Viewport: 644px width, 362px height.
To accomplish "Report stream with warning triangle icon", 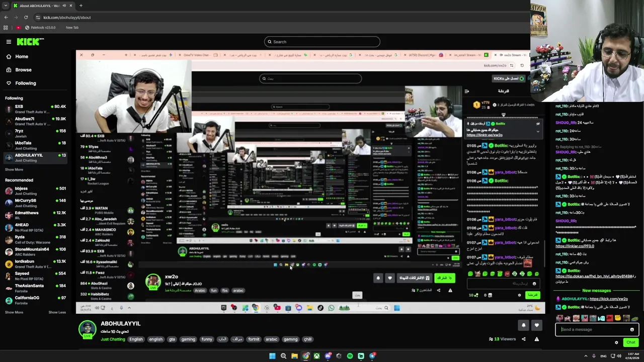I will pos(536,339).
